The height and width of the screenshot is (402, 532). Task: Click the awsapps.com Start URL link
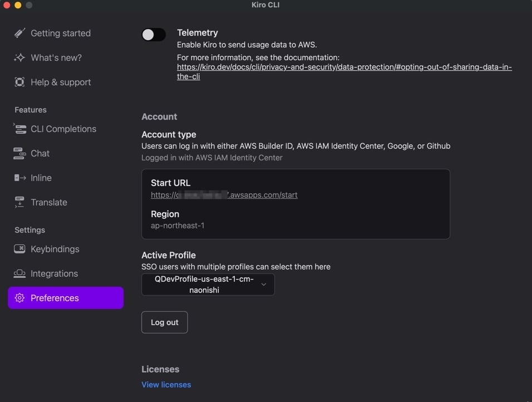pos(224,195)
